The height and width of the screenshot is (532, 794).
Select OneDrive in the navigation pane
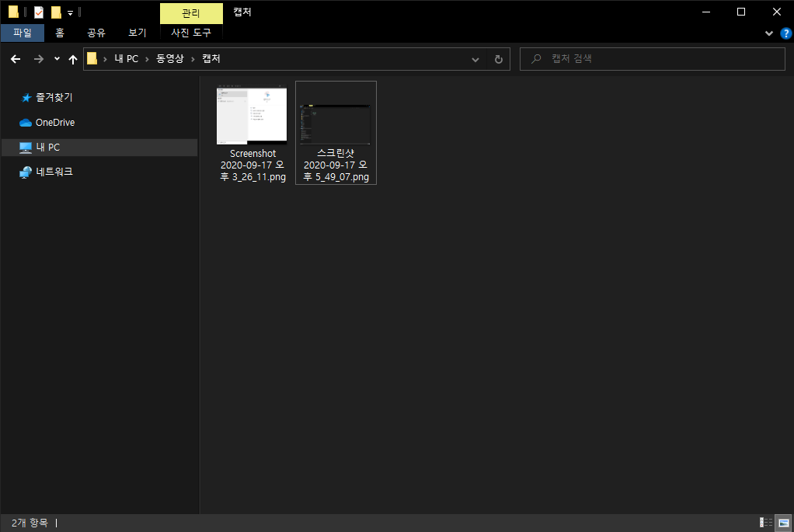pyautogui.click(x=54, y=123)
